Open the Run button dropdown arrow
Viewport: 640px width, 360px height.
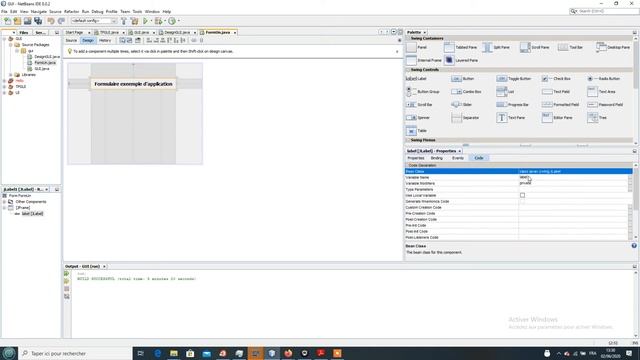point(151,21)
